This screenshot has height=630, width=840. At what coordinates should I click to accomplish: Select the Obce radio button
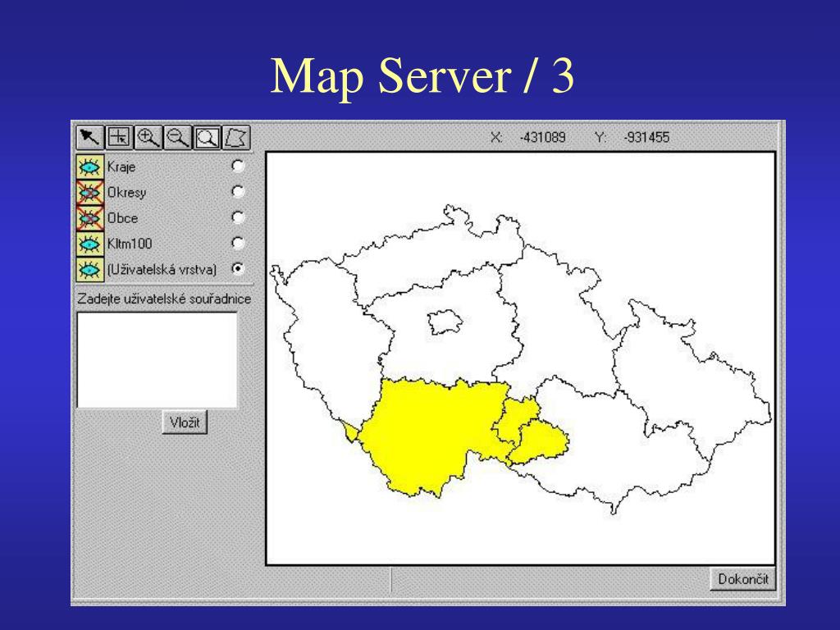(238, 217)
